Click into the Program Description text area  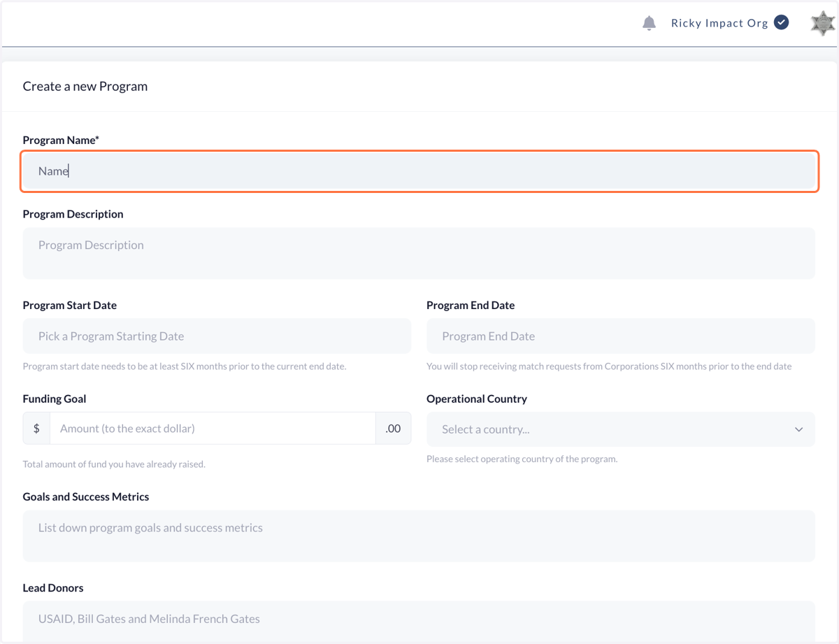[x=419, y=253]
